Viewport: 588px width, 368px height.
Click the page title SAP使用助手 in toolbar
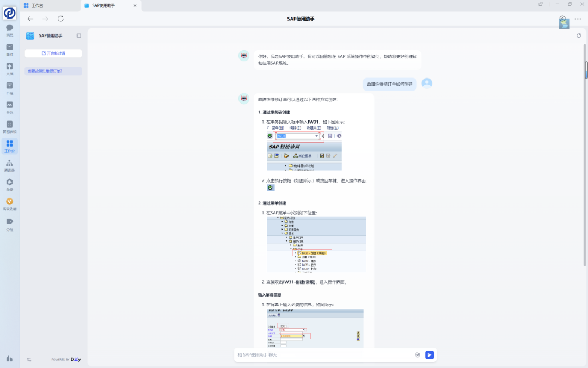[301, 19]
